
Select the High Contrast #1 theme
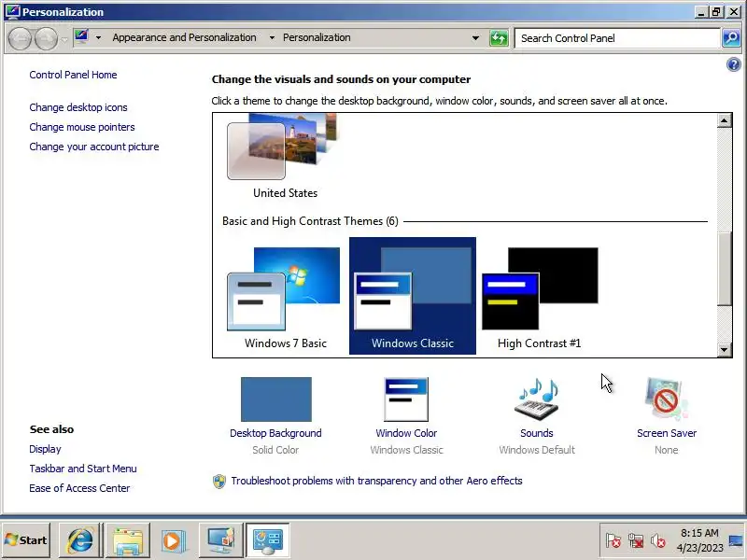coord(540,298)
